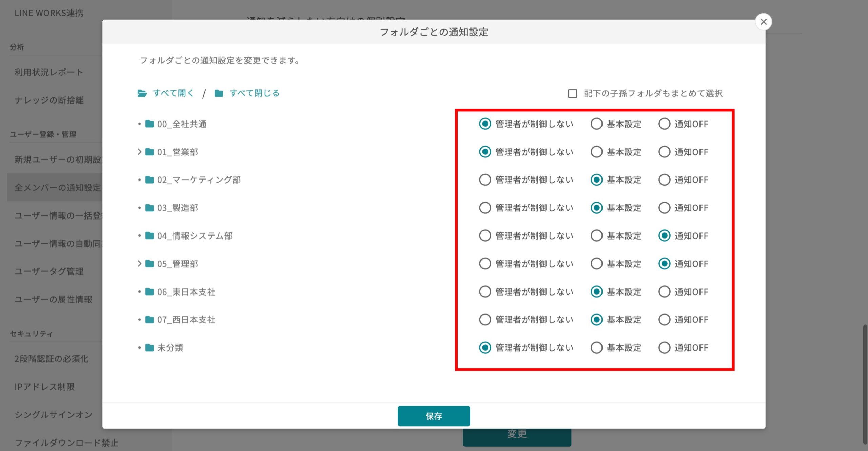The image size is (868, 451).
Task: Click the 保存 button
Action: pos(434,416)
